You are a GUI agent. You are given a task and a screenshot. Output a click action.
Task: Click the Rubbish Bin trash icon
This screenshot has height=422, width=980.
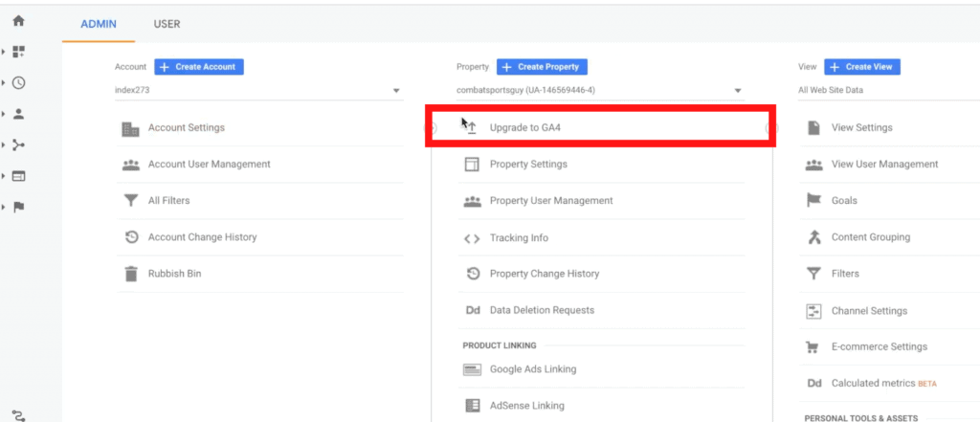(x=130, y=274)
